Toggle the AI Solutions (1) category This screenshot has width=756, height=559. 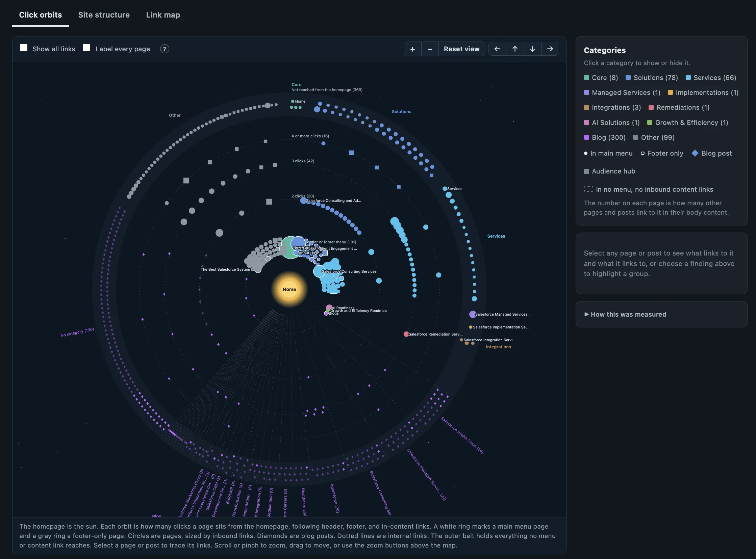612,123
